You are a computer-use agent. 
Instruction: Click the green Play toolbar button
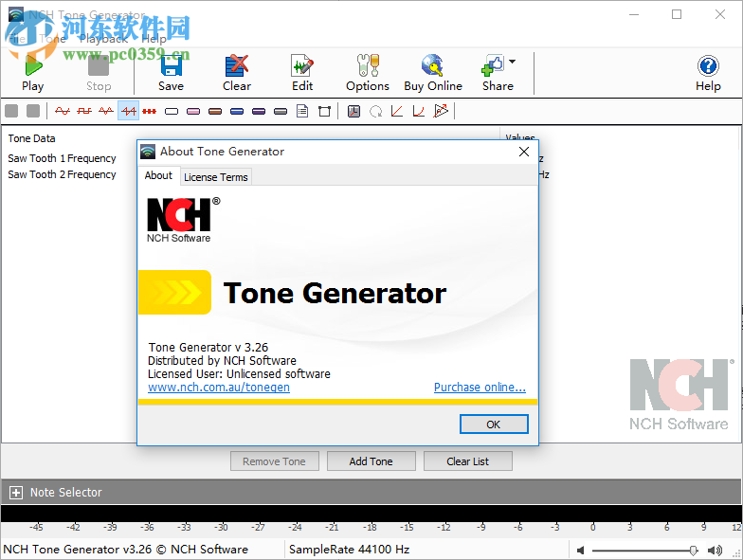pyautogui.click(x=32, y=72)
